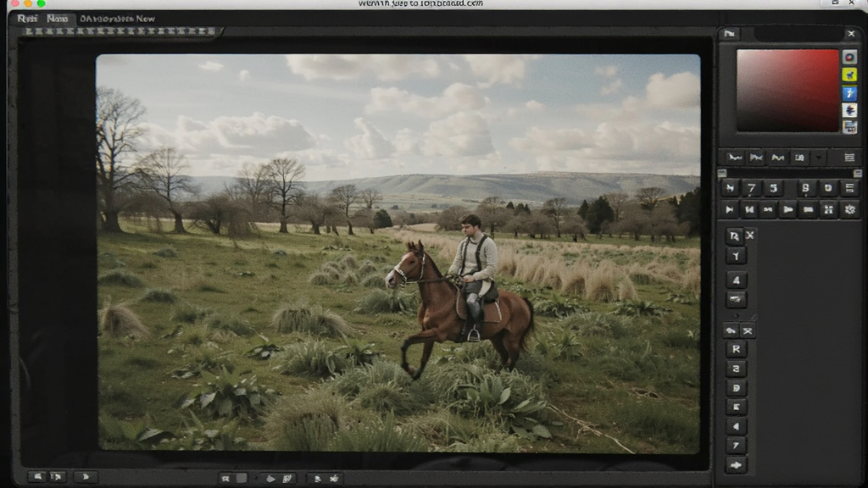868x488 pixels.
Task: Select the yellow square icon beside the color field
Action: tap(849, 75)
